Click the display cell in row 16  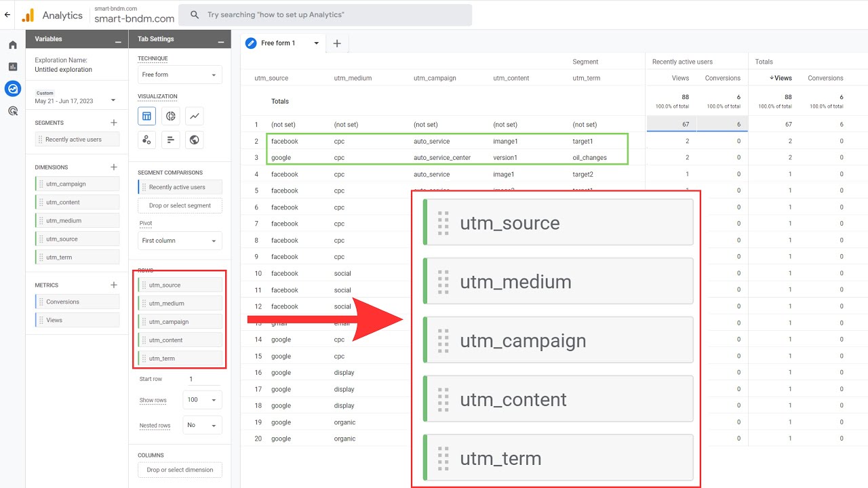[x=344, y=373]
